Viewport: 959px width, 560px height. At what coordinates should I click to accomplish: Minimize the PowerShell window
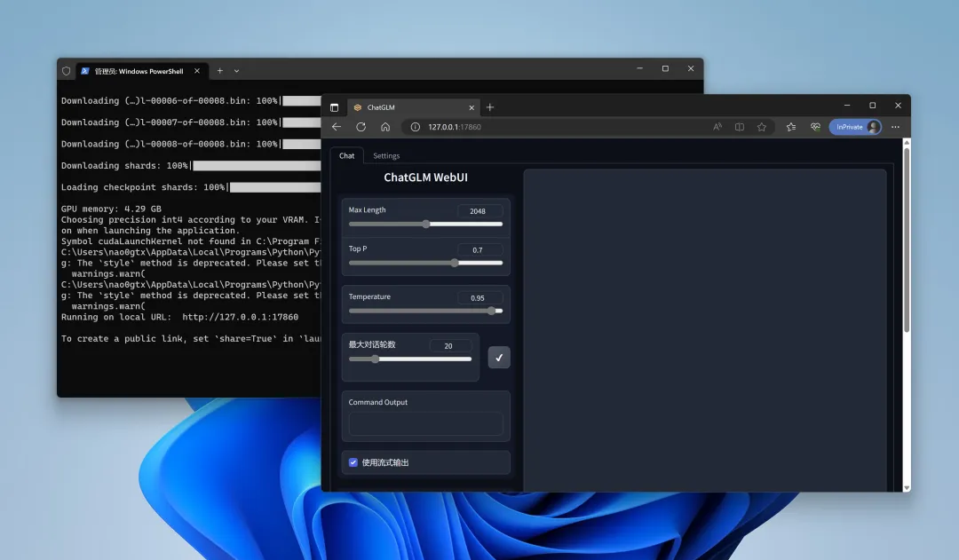pos(639,68)
